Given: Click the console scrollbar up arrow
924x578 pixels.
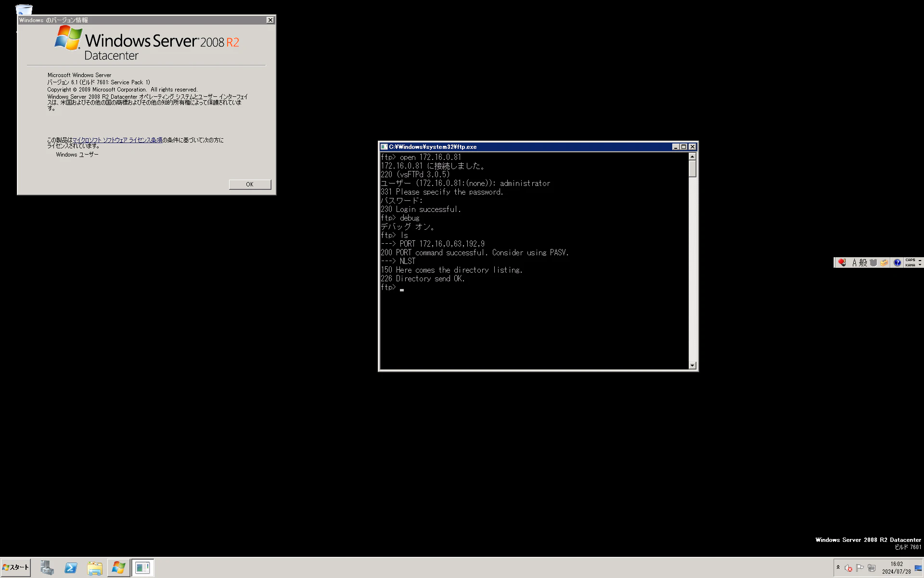Looking at the screenshot, I should (x=692, y=157).
